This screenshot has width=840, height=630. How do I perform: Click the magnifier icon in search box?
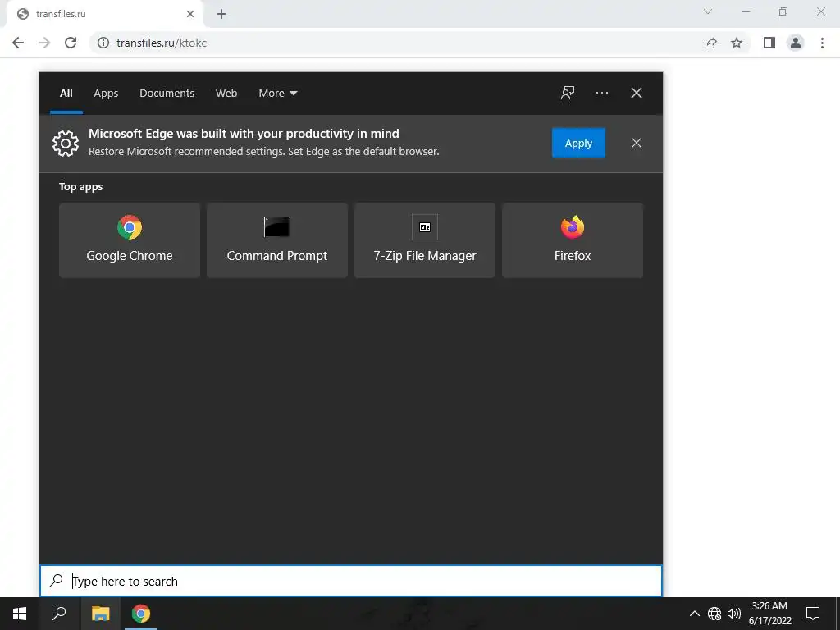57,580
